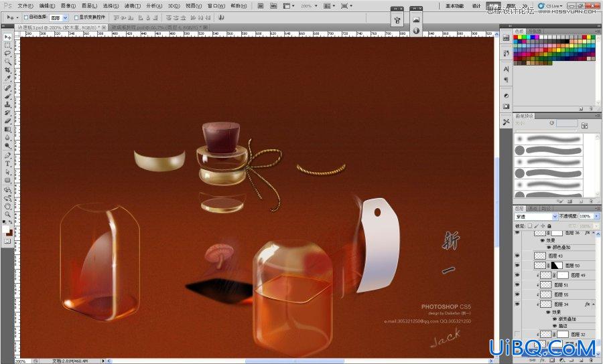The height and width of the screenshot is (364, 603).
Task: Select the 3D Rotate tool
Action: coord(7,190)
